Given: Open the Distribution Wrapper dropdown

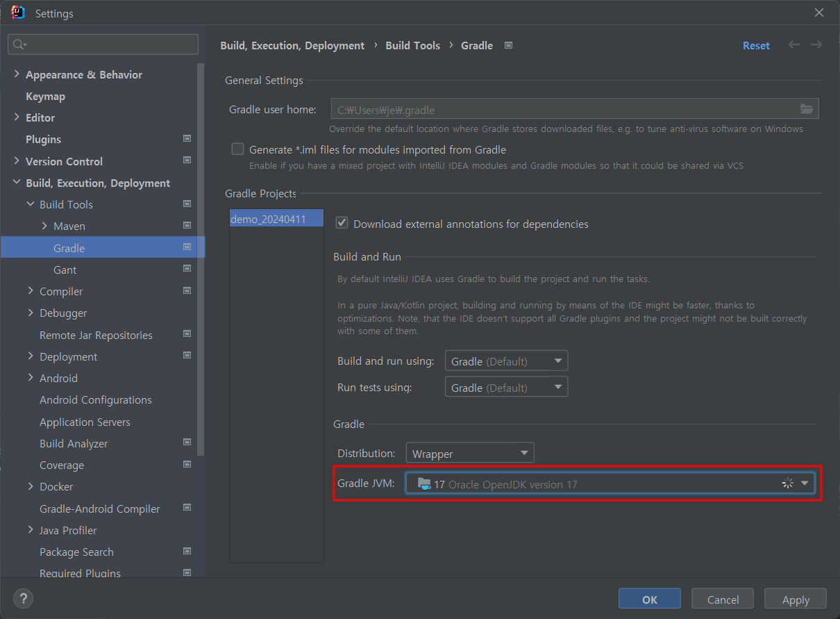Looking at the screenshot, I should pos(469,453).
